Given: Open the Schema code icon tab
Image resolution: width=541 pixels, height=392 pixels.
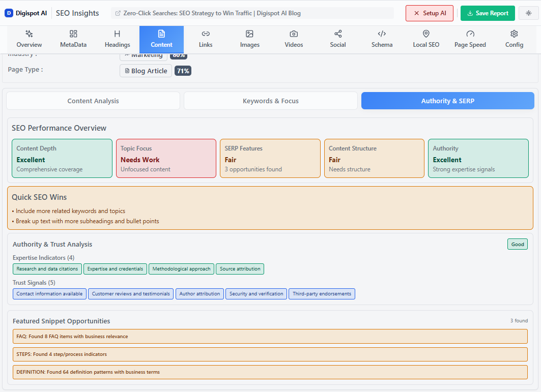Looking at the screenshot, I should pyautogui.click(x=382, y=34).
